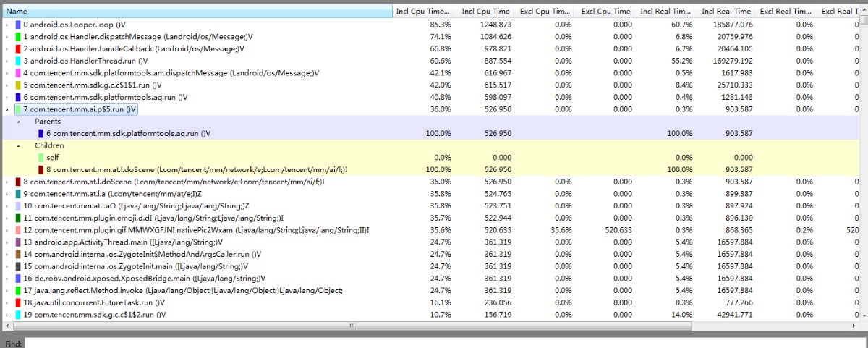Image resolution: width=868 pixels, height=348 pixels.
Task: Select parent 6 com.tencent.mm.sdk.platformtools.aq.run
Action: coord(430,133)
